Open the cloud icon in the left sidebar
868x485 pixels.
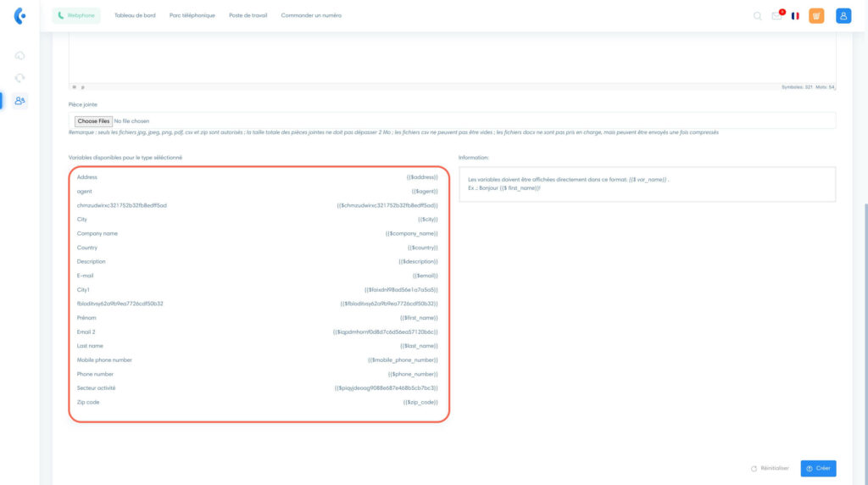click(x=19, y=56)
